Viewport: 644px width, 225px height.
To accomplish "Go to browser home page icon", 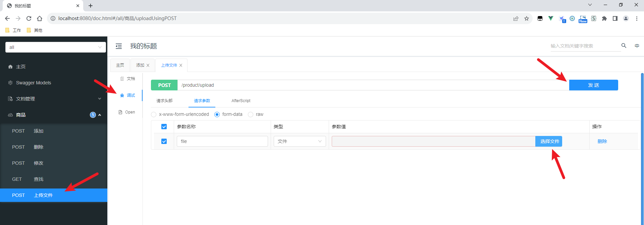I will click(40, 18).
